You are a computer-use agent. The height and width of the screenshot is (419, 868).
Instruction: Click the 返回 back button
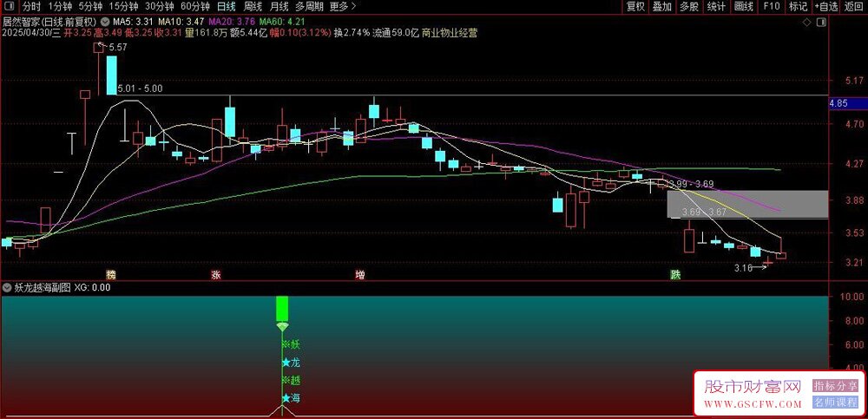click(x=854, y=7)
